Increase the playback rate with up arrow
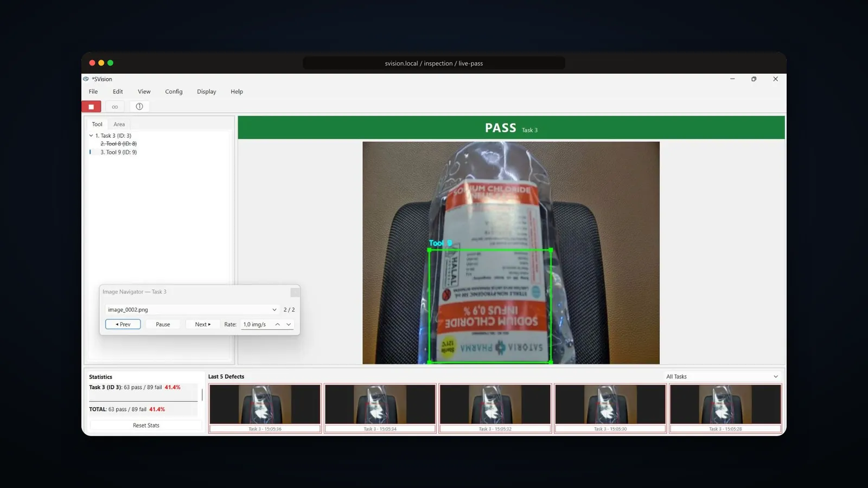 tap(277, 324)
